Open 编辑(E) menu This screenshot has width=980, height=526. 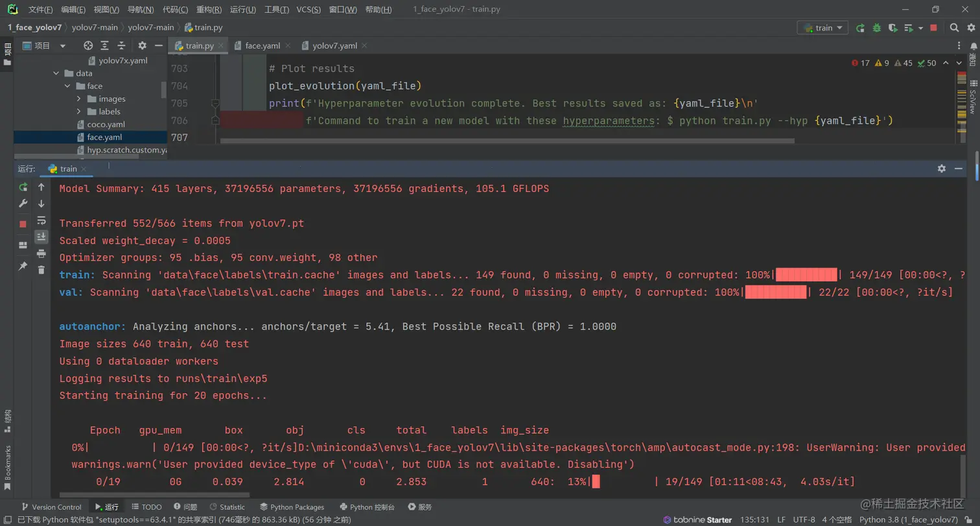pos(73,10)
